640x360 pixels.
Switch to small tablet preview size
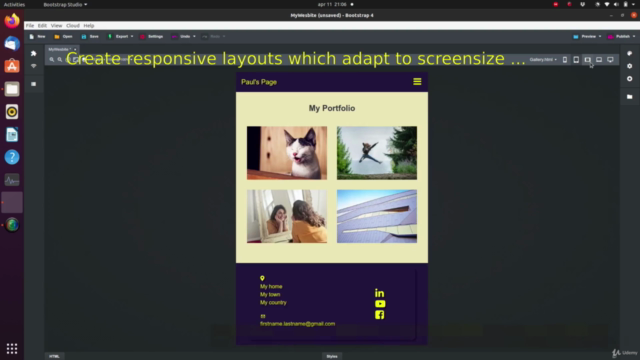pyautogui.click(x=576, y=60)
